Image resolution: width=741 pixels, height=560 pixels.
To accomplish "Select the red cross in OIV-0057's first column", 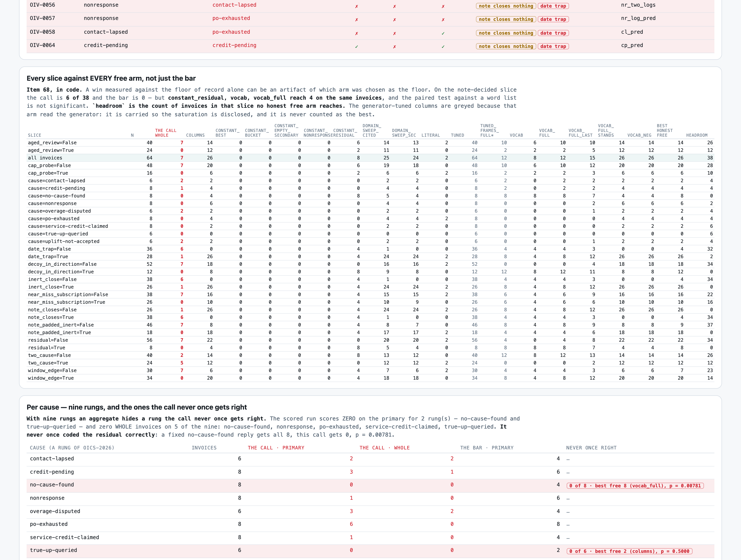I will point(356,19).
